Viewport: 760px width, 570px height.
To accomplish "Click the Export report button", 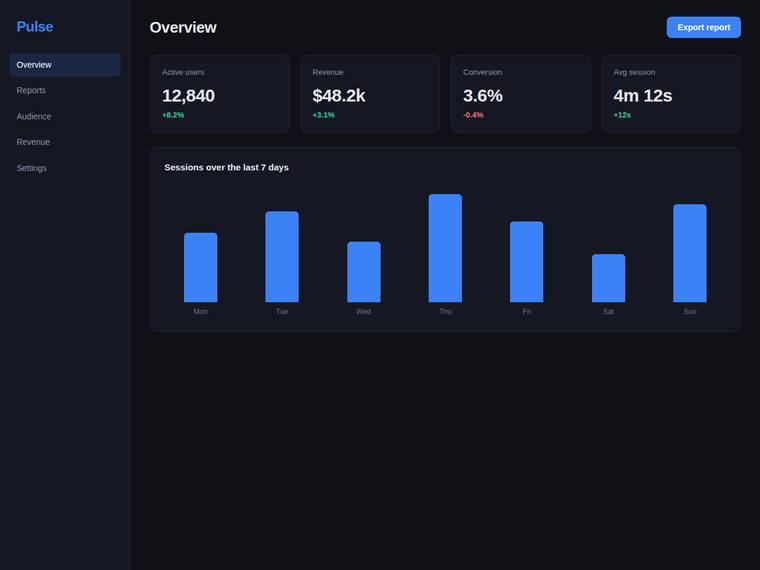I will pyautogui.click(x=703, y=28).
